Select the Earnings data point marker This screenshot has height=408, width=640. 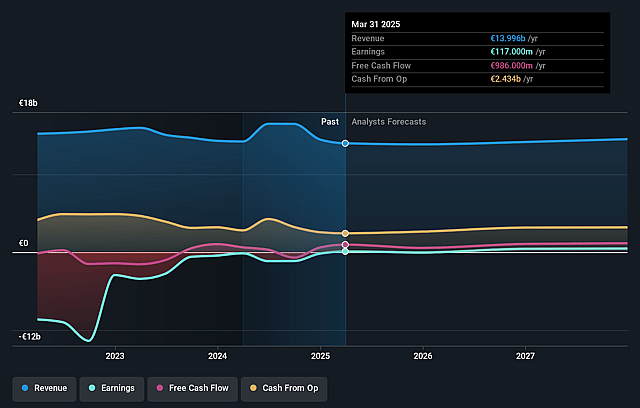pos(345,252)
